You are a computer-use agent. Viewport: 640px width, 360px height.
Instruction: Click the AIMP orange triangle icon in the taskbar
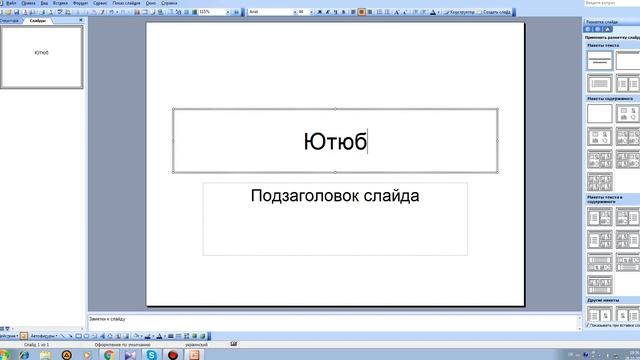(67, 355)
